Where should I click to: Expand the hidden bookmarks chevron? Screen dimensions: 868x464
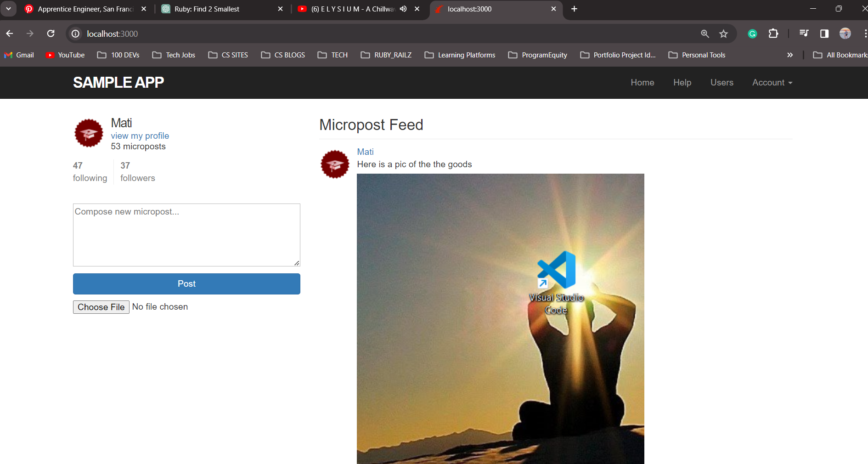(x=790, y=55)
